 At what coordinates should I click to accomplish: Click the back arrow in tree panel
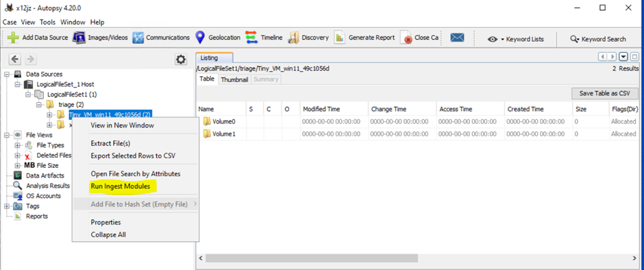(x=15, y=59)
